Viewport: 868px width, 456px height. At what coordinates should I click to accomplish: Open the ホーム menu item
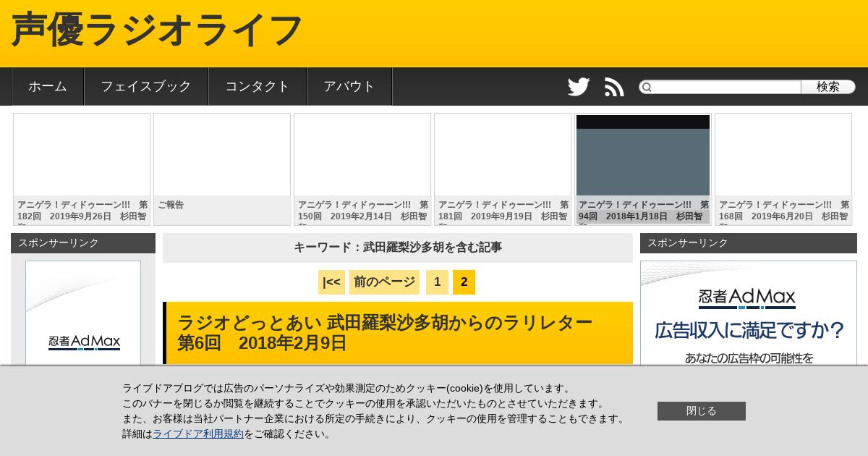(48, 86)
